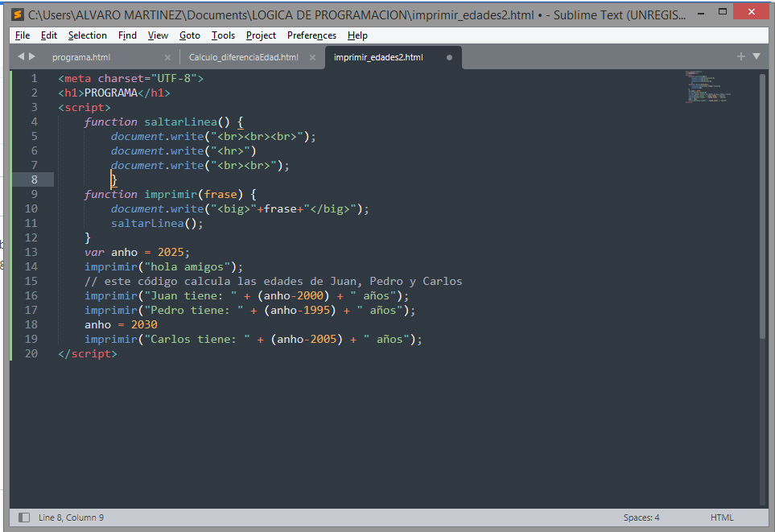Open the Preferences menu

click(x=311, y=35)
